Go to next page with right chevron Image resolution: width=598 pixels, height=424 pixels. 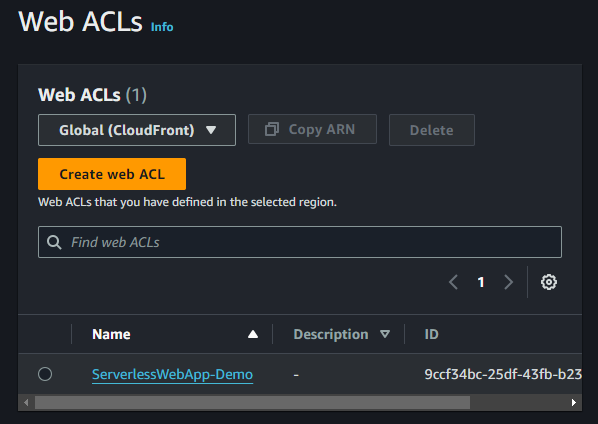(508, 282)
